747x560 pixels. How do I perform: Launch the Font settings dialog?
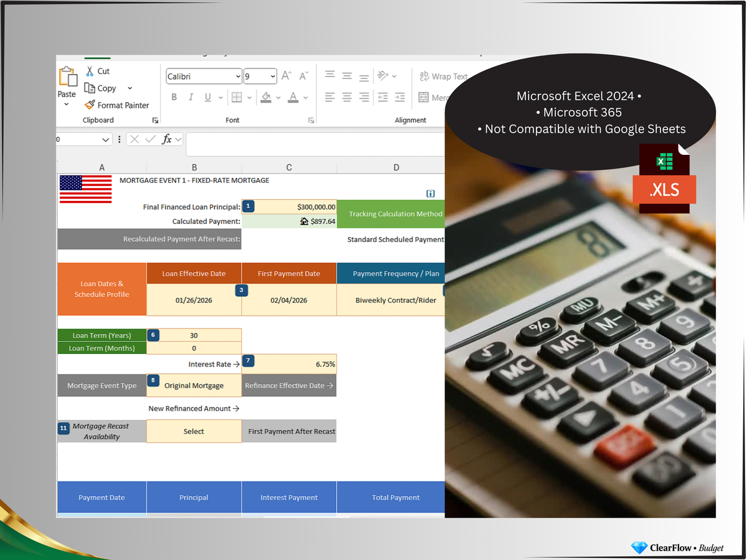pyautogui.click(x=310, y=120)
